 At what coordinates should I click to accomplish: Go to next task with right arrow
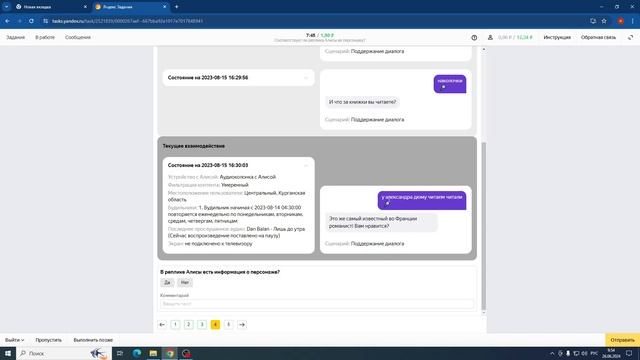click(x=242, y=324)
